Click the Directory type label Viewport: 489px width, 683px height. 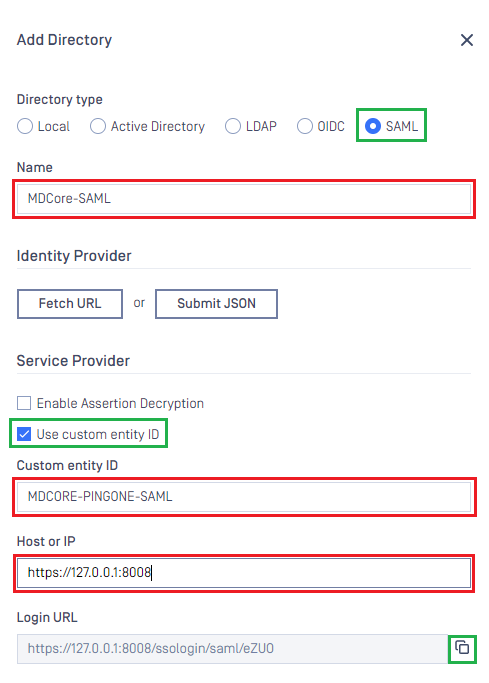click(x=60, y=99)
